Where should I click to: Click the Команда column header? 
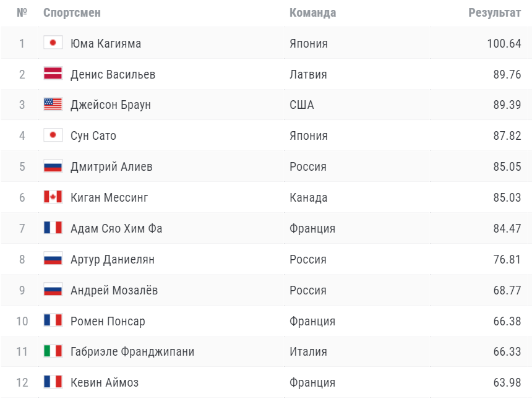[x=312, y=13]
